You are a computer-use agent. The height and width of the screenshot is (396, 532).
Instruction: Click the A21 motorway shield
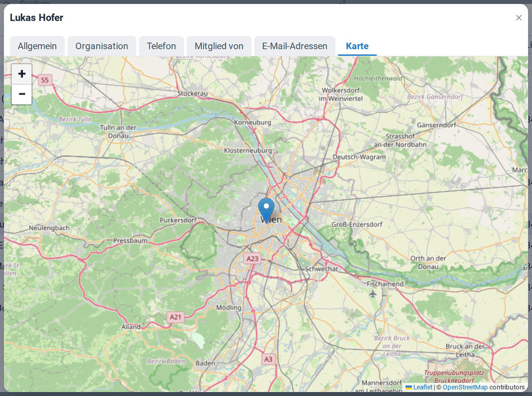(x=175, y=317)
